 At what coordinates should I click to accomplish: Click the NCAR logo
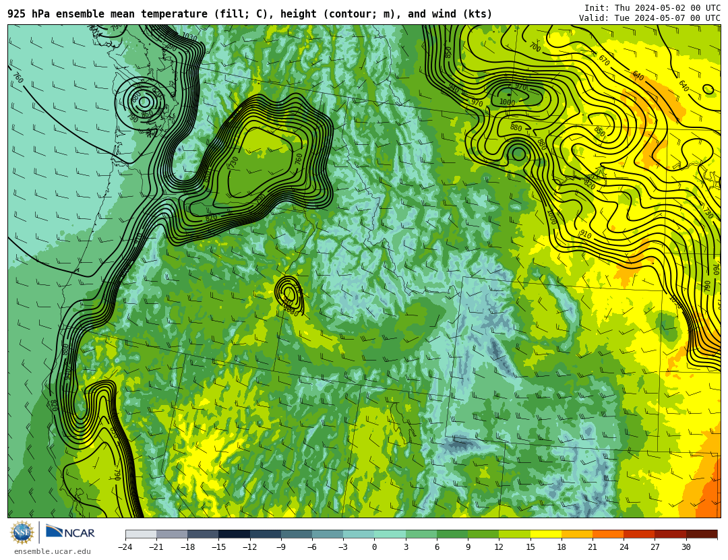pyautogui.click(x=71, y=532)
